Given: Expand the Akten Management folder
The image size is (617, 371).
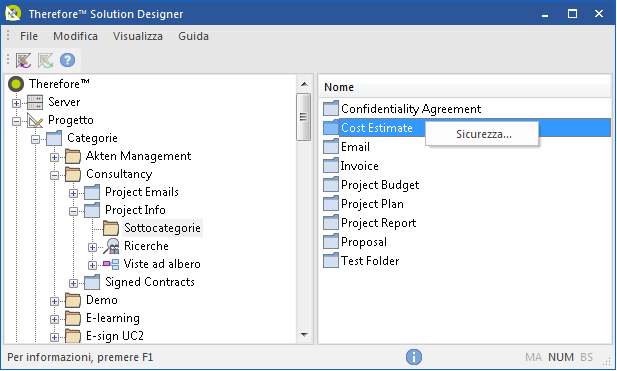Looking at the screenshot, I should [x=54, y=157].
